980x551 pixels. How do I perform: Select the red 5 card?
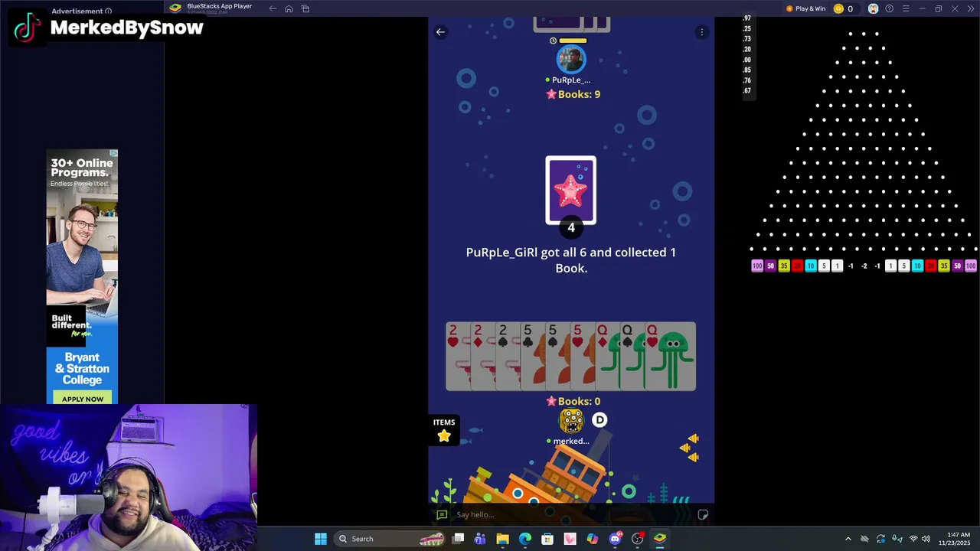(581, 357)
